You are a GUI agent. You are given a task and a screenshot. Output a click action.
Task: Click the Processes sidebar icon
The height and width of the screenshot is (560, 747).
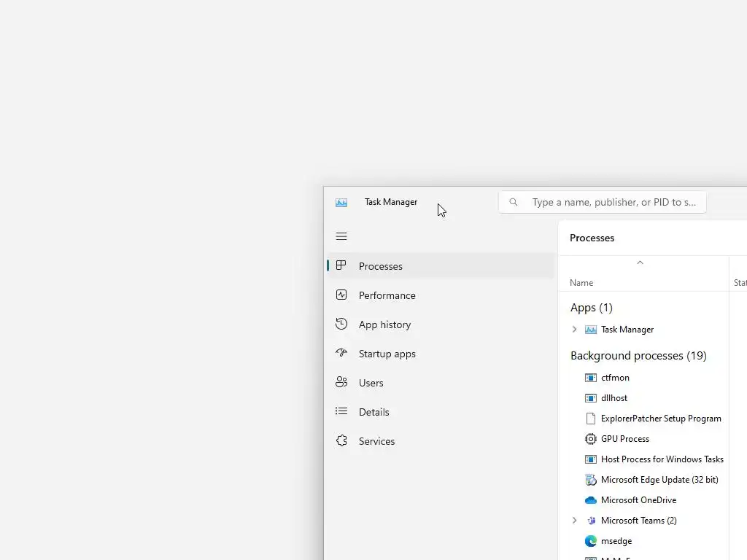click(x=341, y=265)
